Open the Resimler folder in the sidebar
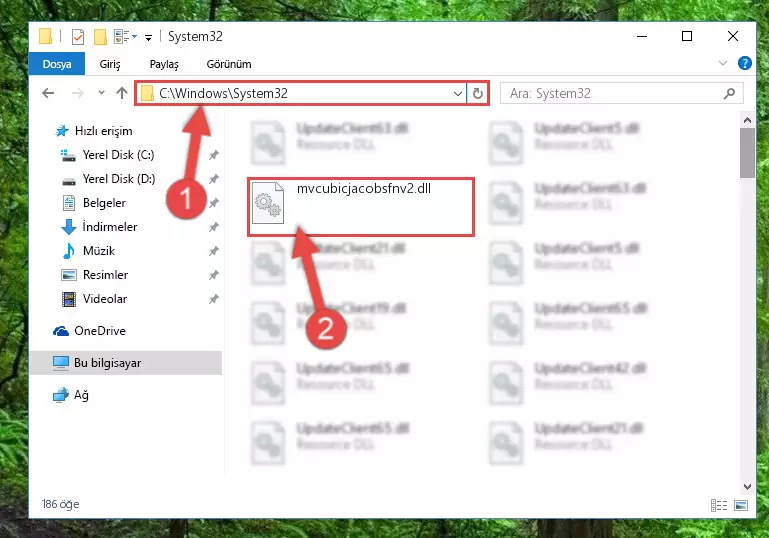 [95, 275]
